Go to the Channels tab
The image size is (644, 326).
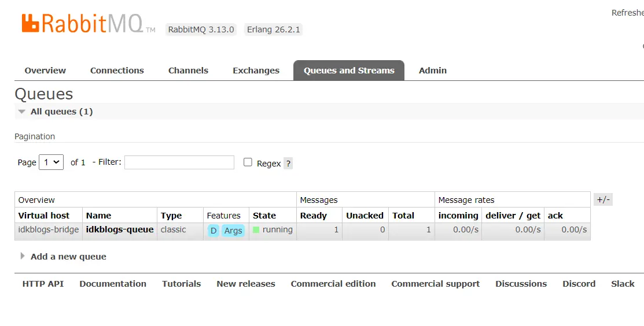click(x=188, y=71)
